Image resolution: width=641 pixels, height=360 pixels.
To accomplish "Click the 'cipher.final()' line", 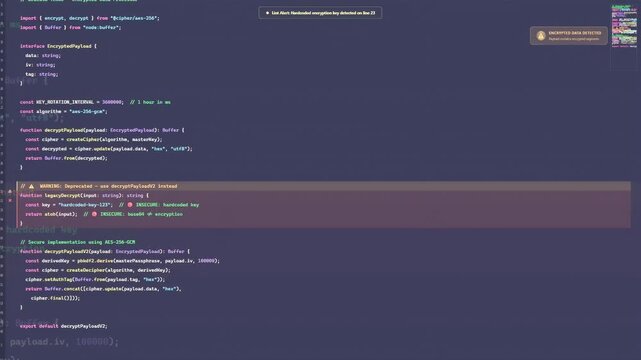I will pos(56,298).
